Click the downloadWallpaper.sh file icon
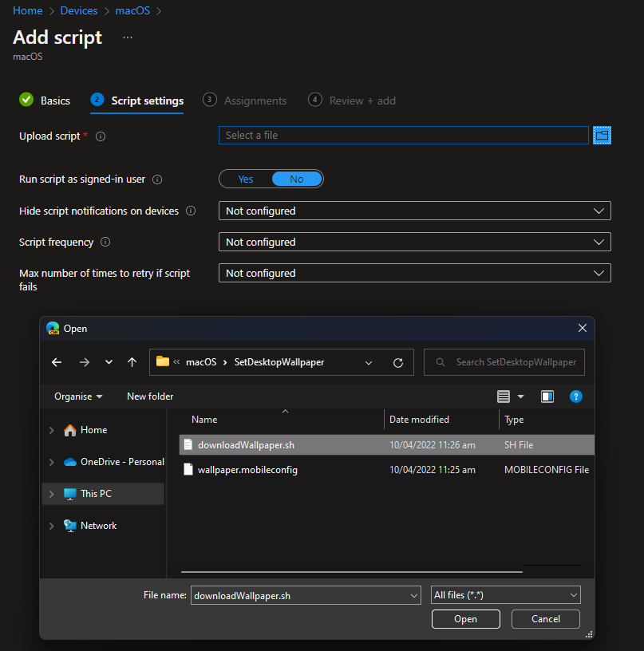The image size is (644, 651). [x=188, y=444]
